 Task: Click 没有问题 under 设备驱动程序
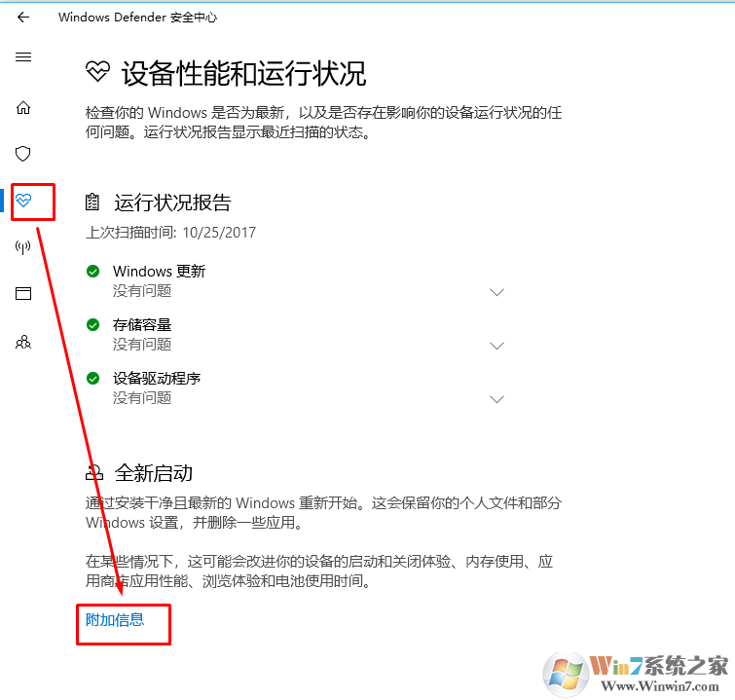tap(142, 397)
